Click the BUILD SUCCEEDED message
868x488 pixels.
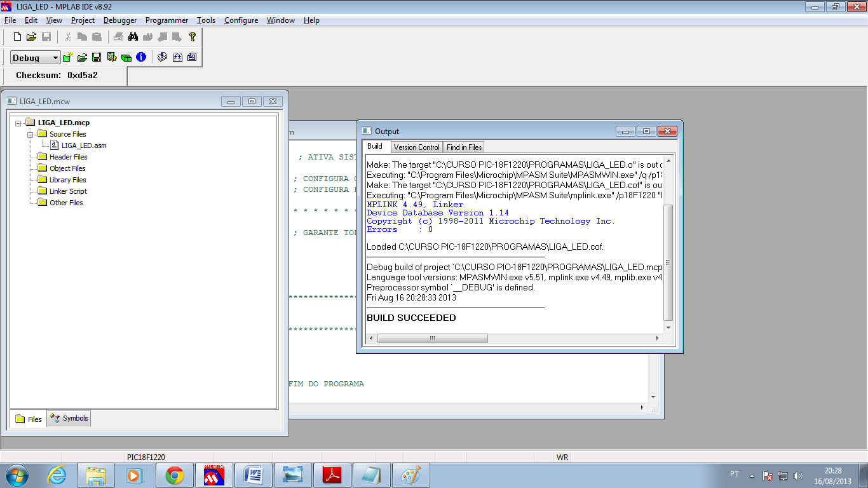411,318
